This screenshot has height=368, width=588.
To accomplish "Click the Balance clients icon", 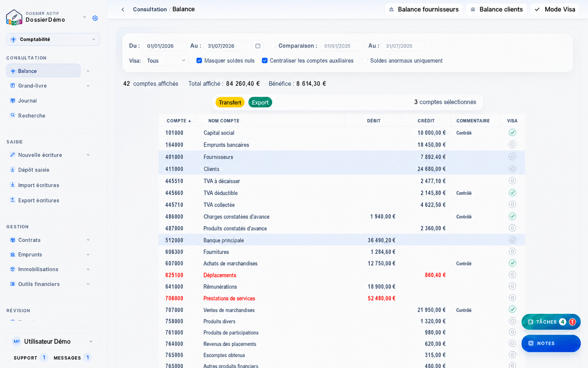I will 473,9.
